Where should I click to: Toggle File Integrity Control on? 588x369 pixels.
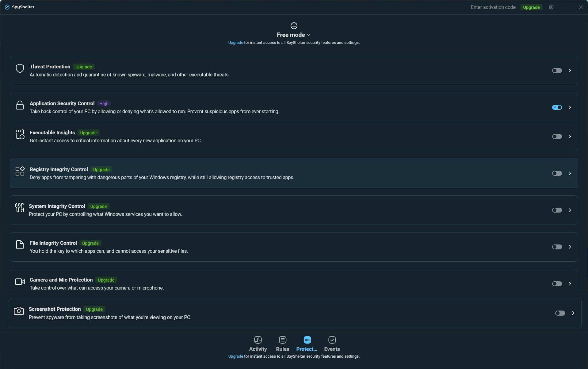coord(557,247)
